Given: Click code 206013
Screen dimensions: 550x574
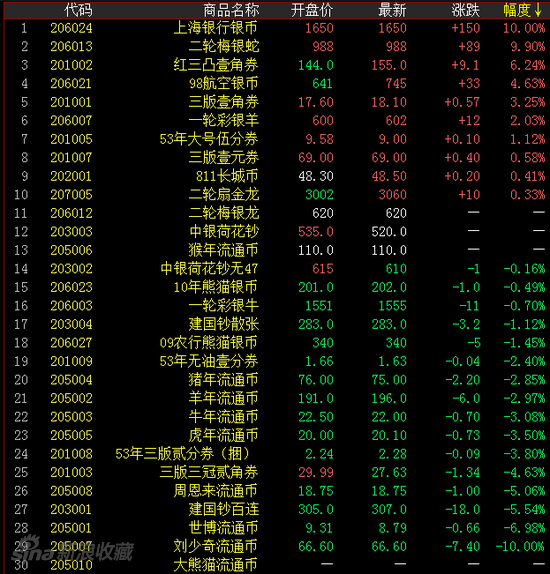Looking at the screenshot, I should 71,46.
